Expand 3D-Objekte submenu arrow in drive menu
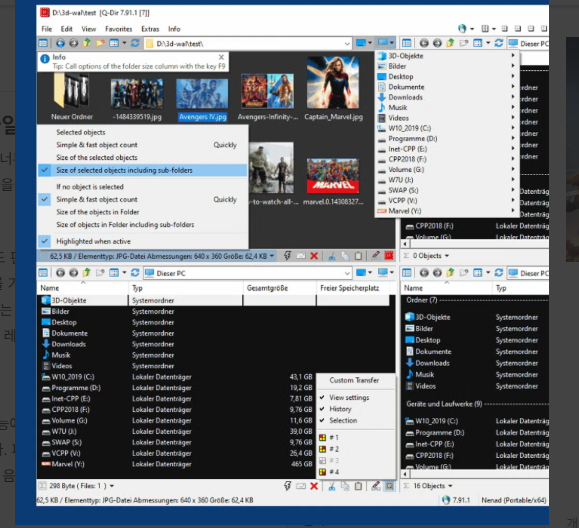 click(x=513, y=55)
